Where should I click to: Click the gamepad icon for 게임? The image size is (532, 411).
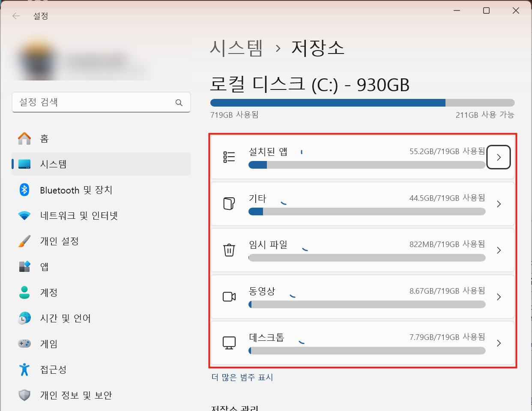point(24,344)
